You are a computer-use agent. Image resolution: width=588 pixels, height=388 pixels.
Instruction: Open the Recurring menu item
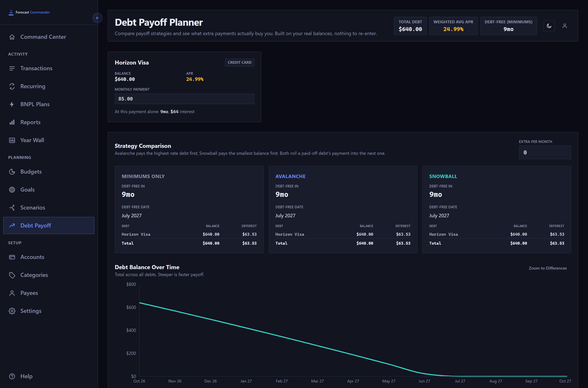[x=49, y=86]
